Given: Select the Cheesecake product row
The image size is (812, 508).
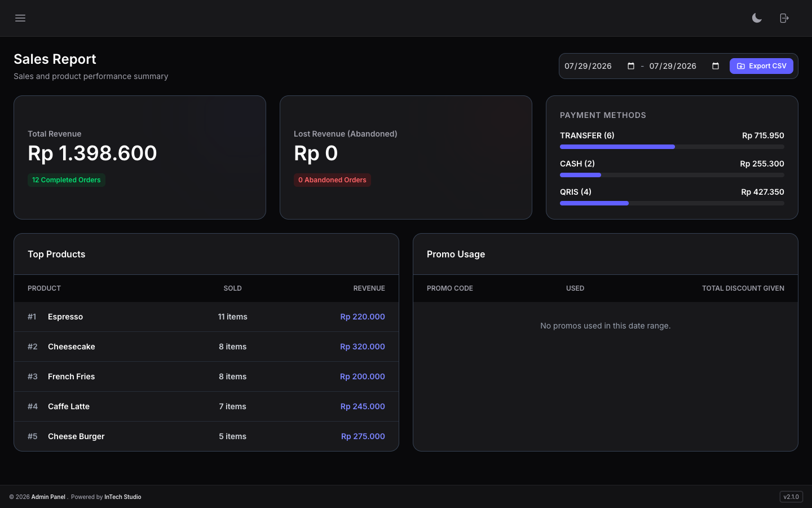Looking at the screenshot, I should (206, 347).
